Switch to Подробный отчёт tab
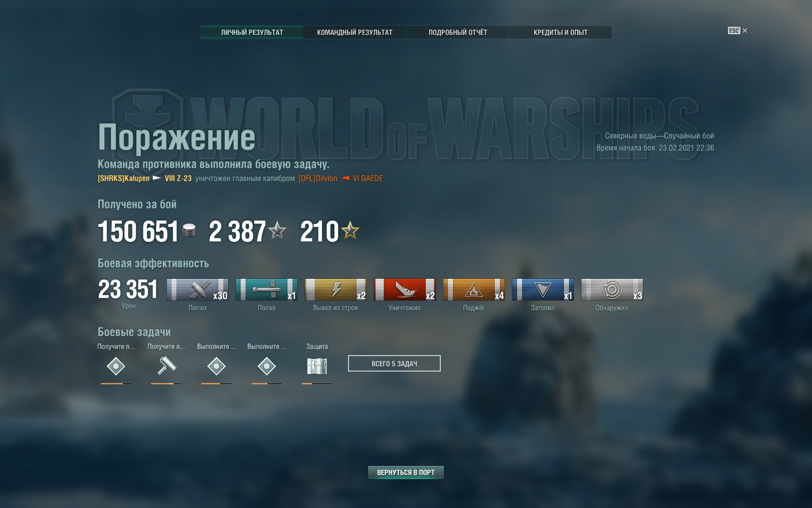The image size is (812, 508). (458, 32)
